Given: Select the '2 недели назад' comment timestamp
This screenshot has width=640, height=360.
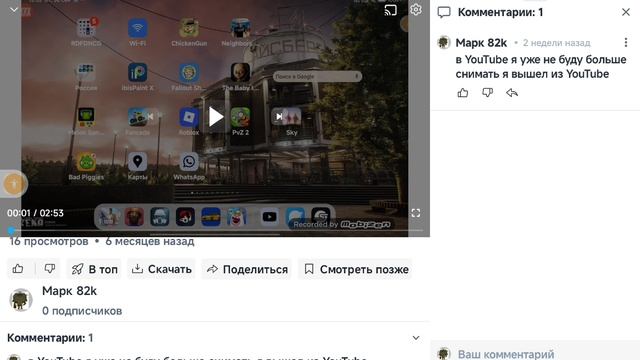Looking at the screenshot, I should [557, 42].
